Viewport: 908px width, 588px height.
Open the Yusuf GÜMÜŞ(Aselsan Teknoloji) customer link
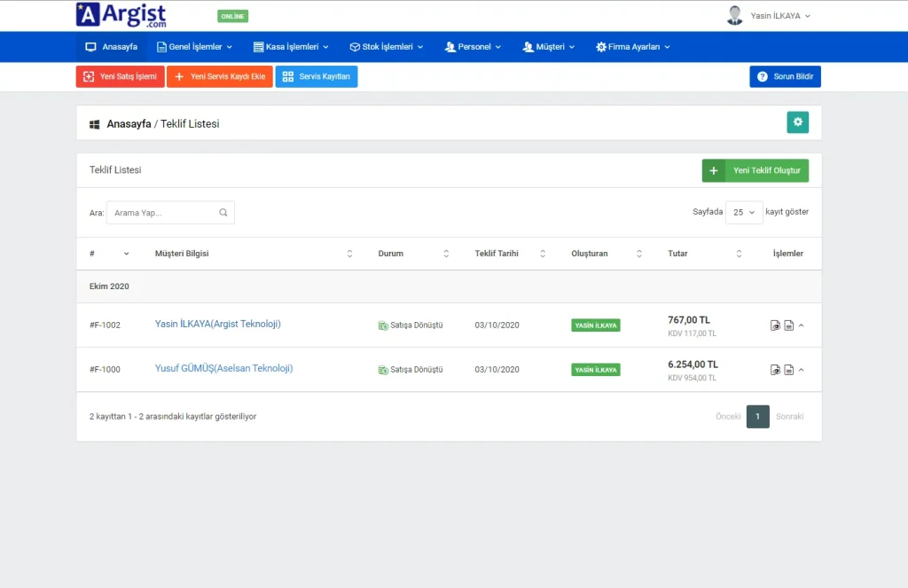pos(223,368)
